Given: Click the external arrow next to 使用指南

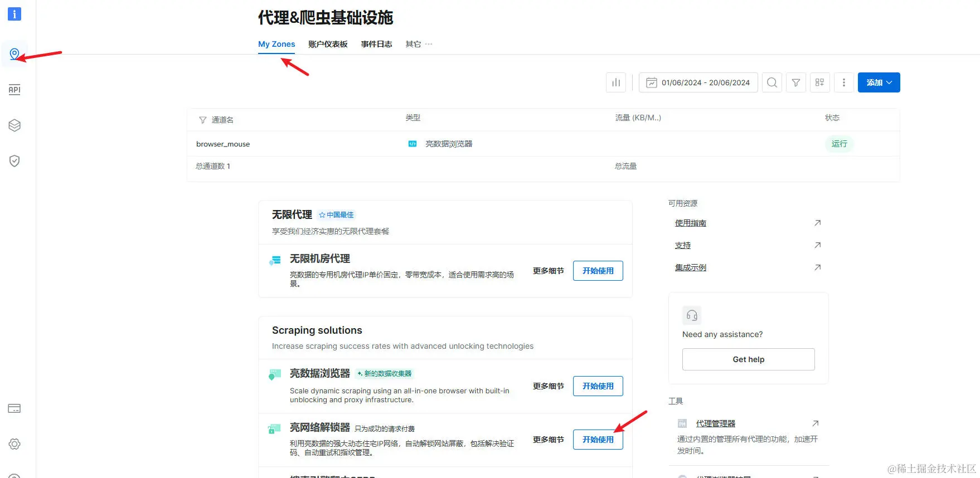Looking at the screenshot, I should tap(818, 223).
